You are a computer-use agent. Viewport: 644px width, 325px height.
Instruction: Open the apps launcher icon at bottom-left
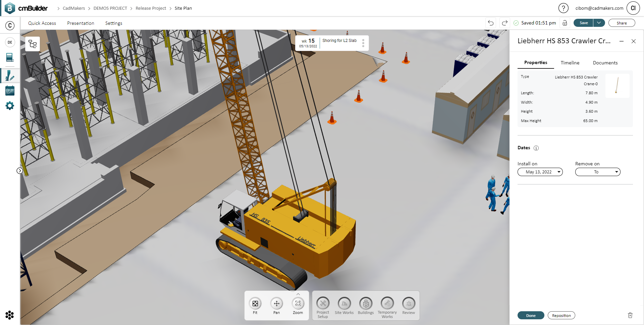coord(10,315)
